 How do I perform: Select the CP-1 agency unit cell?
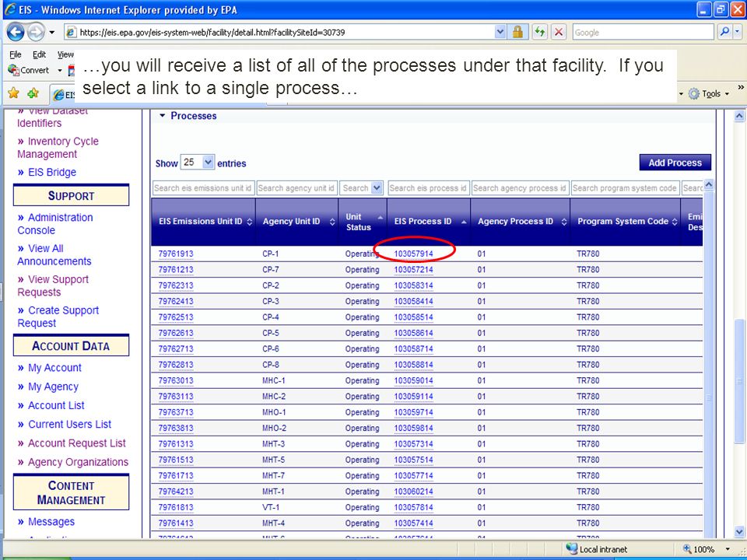[x=270, y=254]
